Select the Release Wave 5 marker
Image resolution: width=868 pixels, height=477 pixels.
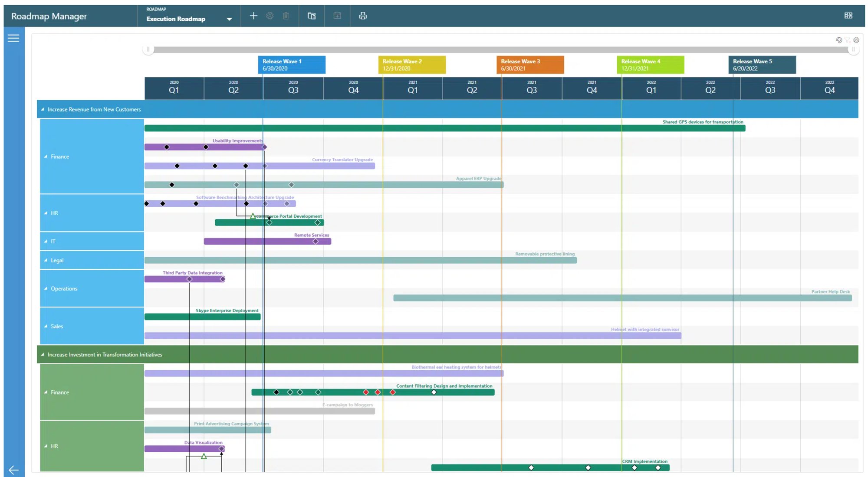tap(762, 65)
